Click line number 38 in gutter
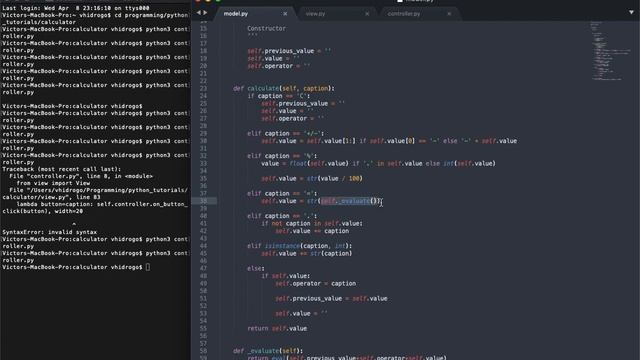 tap(203, 201)
